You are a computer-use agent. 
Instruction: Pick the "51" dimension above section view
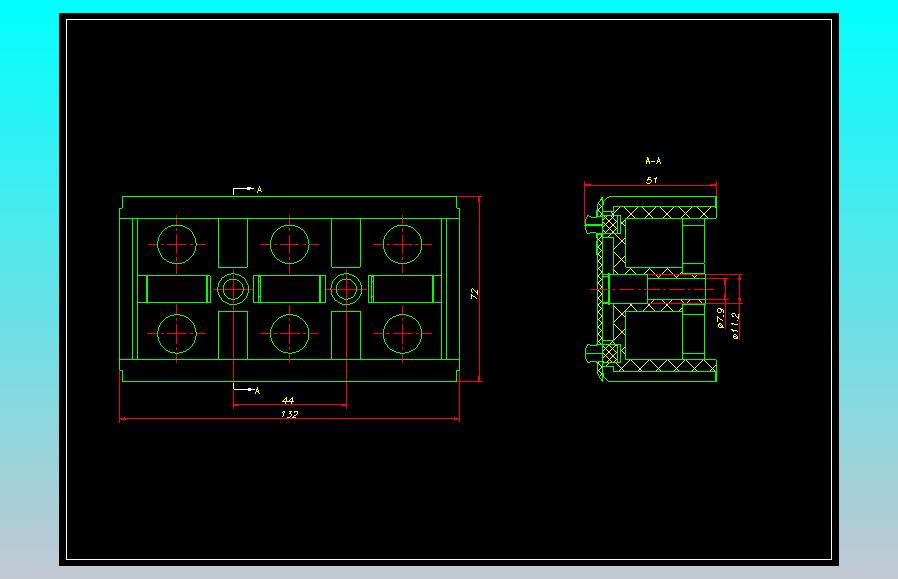(652, 180)
